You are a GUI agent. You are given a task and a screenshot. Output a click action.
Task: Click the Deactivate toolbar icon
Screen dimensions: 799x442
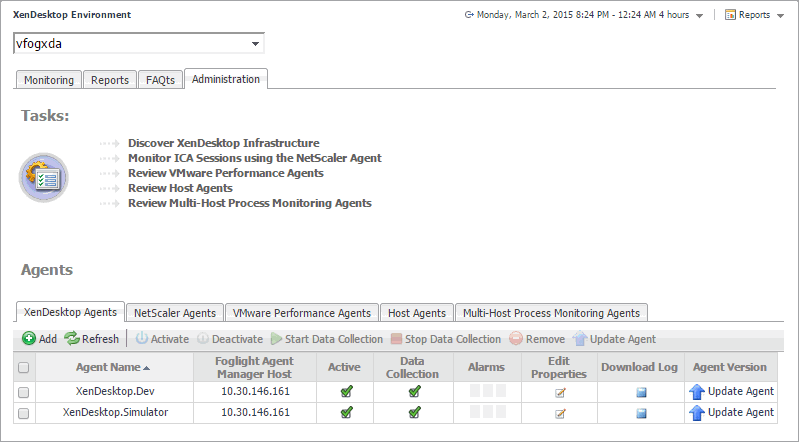click(203, 339)
